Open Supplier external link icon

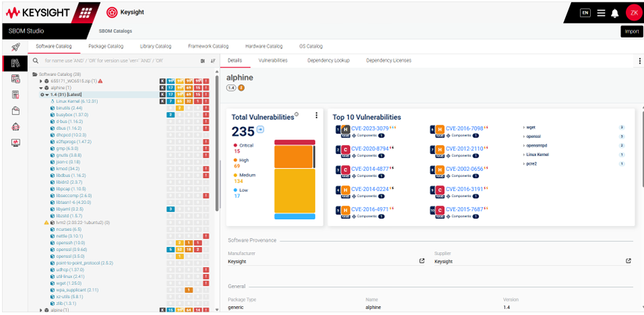pos(628,261)
